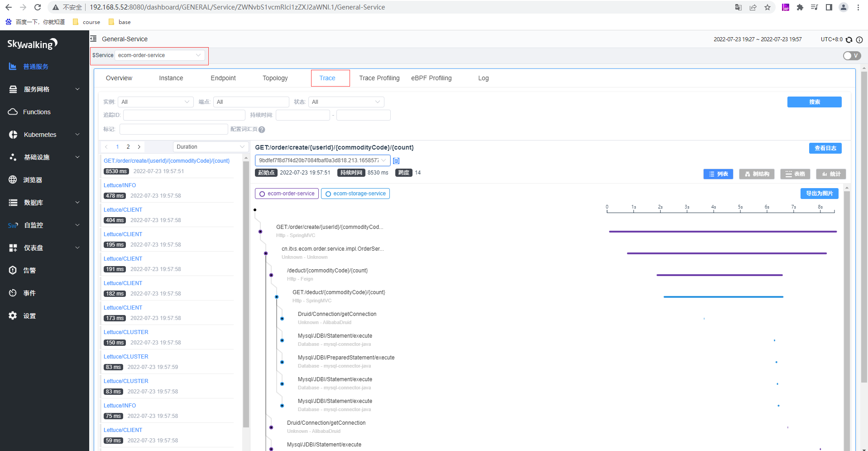Open the 事件 events icon
The height and width of the screenshot is (451, 868).
(13, 293)
